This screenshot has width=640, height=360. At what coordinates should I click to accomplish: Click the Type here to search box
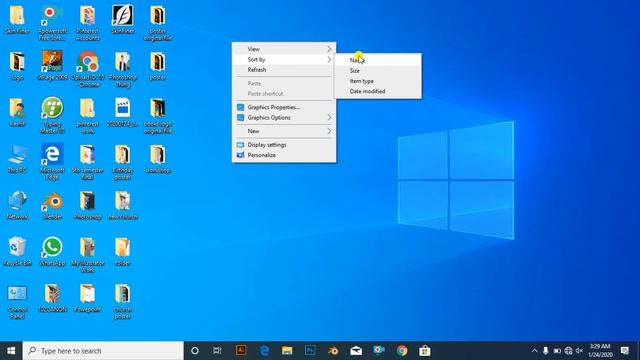pos(103,351)
